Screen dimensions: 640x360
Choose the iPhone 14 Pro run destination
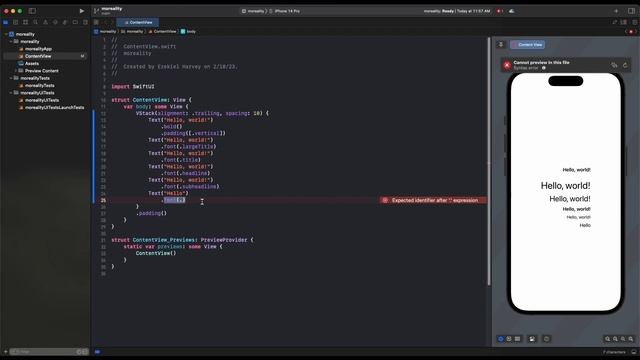point(284,11)
